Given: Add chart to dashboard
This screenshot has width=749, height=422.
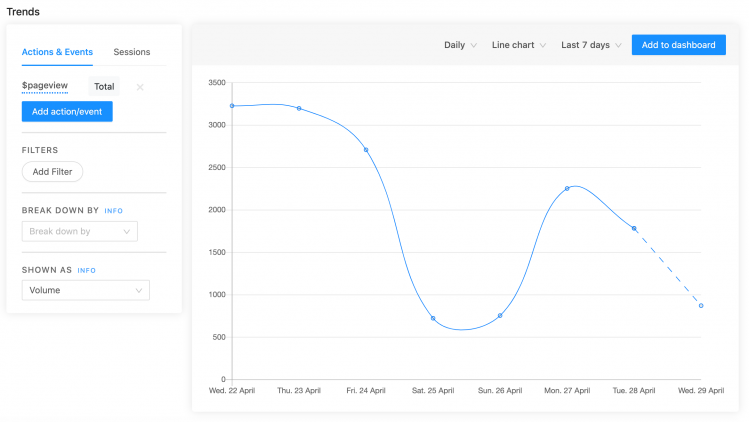Looking at the screenshot, I should pos(678,45).
